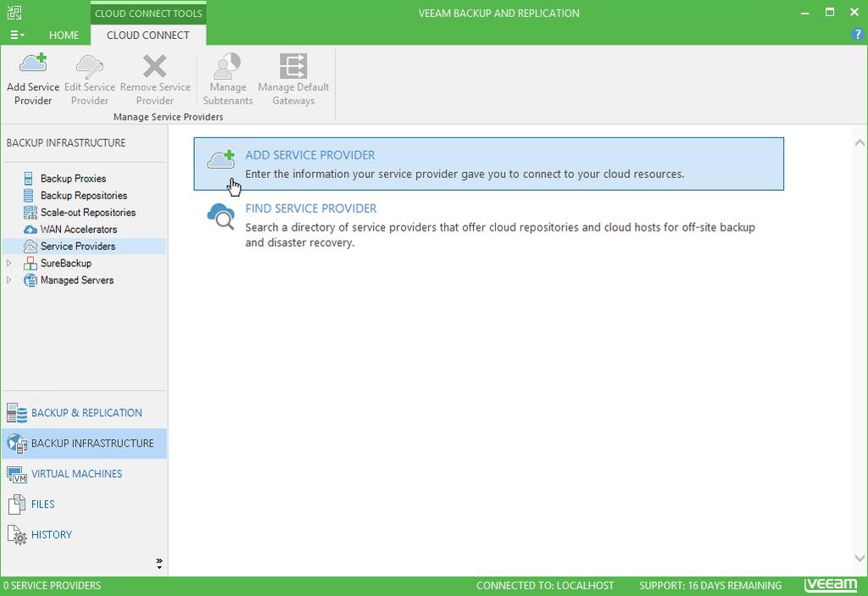Expand the SureBackup tree node
Image resolution: width=868 pixels, height=596 pixels.
[8, 263]
